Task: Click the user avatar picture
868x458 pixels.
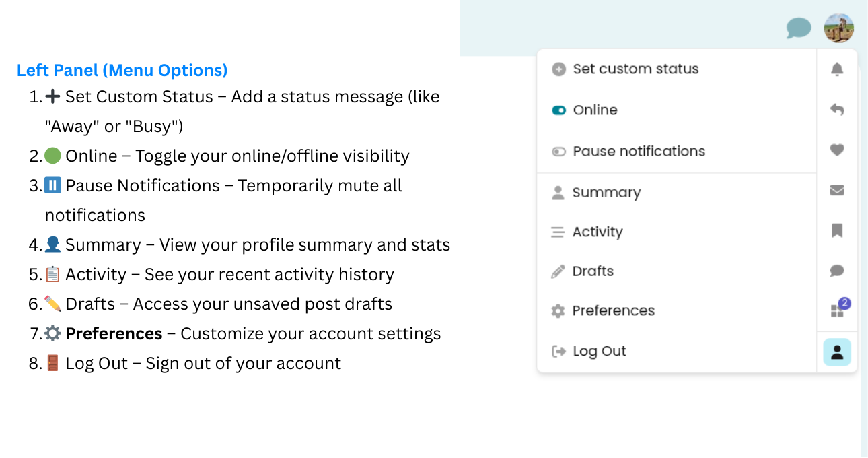Action: pos(838,28)
